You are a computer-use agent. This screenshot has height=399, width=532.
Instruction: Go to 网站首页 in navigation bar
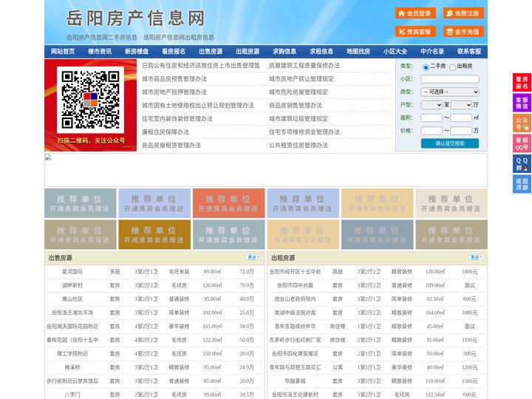(x=63, y=52)
